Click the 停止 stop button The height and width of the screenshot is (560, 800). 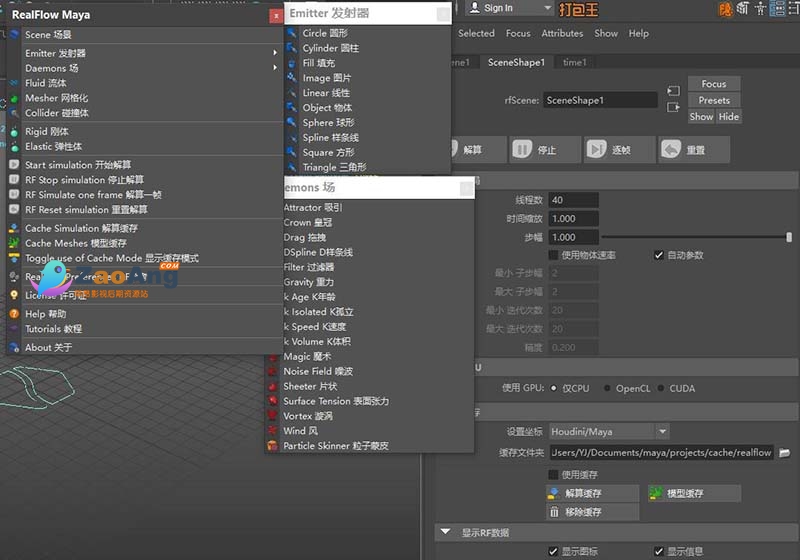click(544, 149)
